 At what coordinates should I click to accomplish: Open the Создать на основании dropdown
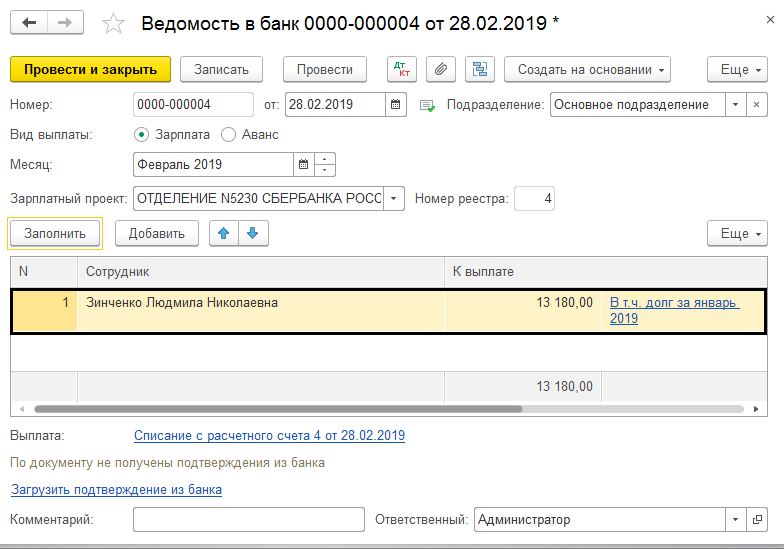pyautogui.click(x=587, y=69)
